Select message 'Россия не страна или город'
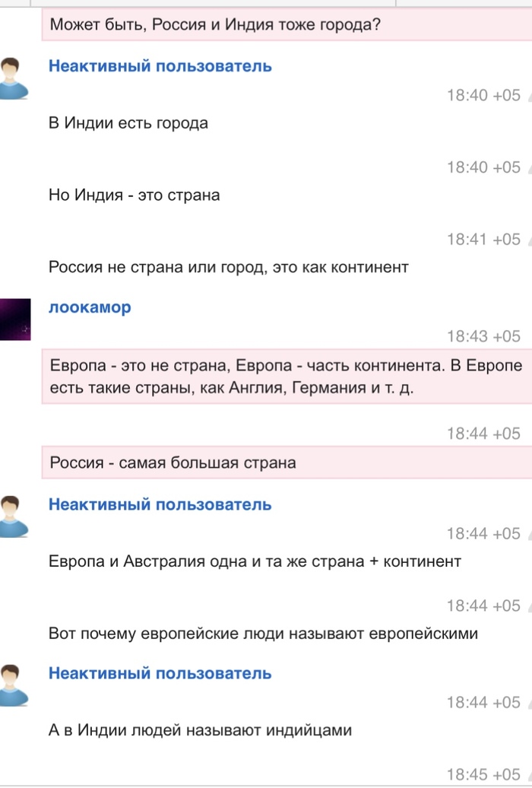Viewport: 532px width, 788px height. (x=229, y=267)
